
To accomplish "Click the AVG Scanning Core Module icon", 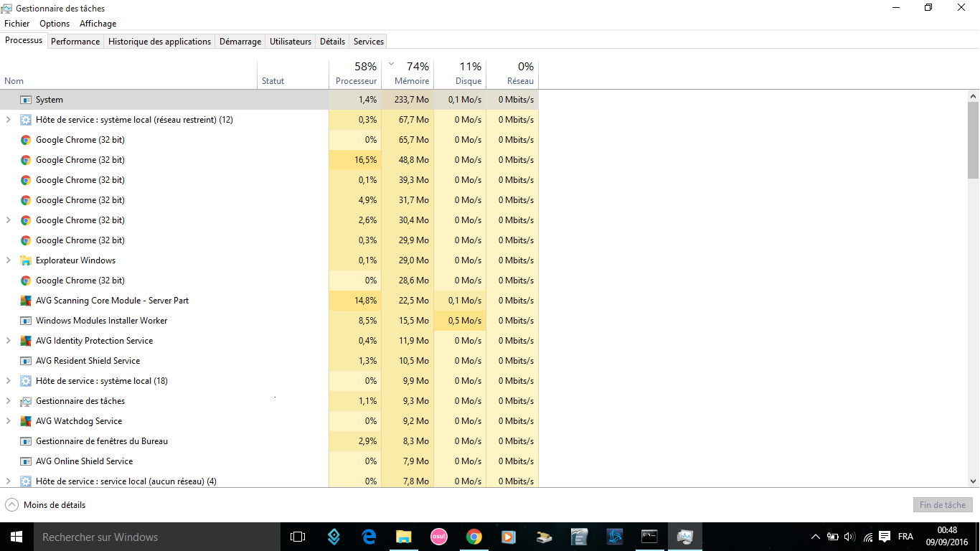I will click(x=26, y=301).
